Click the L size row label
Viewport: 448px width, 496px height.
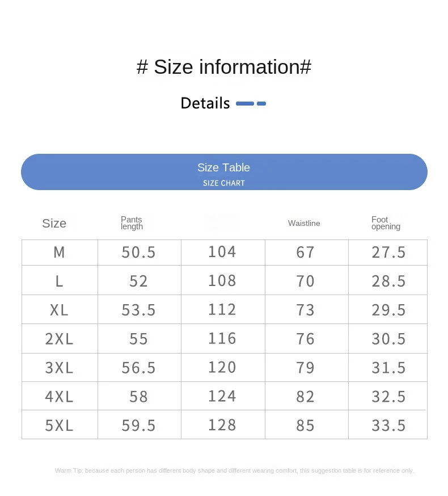(59, 281)
